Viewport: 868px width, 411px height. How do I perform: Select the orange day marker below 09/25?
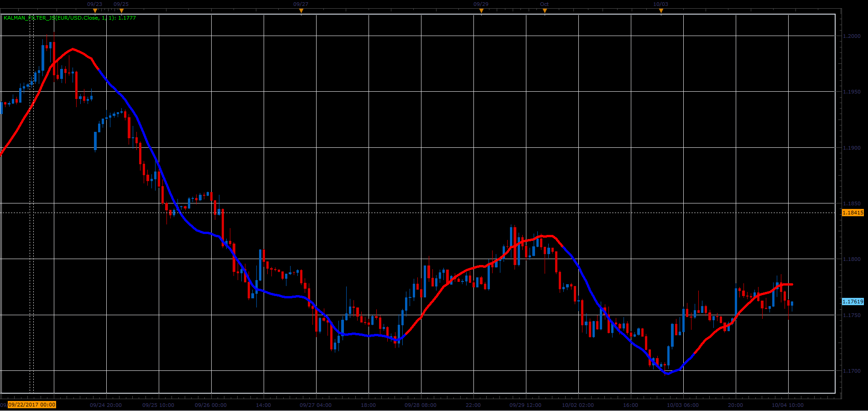(121, 11)
